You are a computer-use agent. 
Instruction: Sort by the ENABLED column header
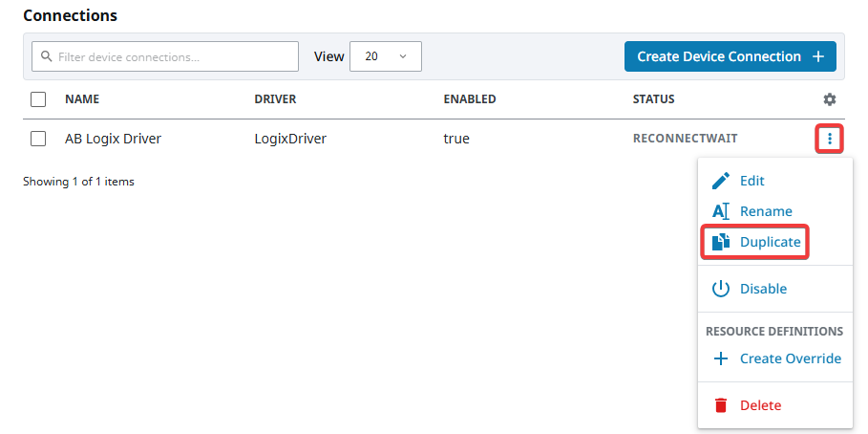(x=470, y=99)
